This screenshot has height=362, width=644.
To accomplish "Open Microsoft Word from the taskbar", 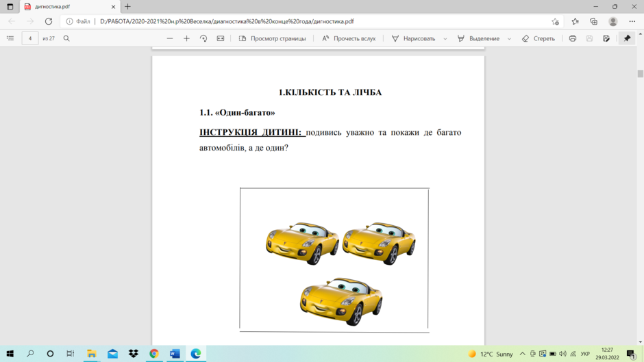I will [x=175, y=353].
